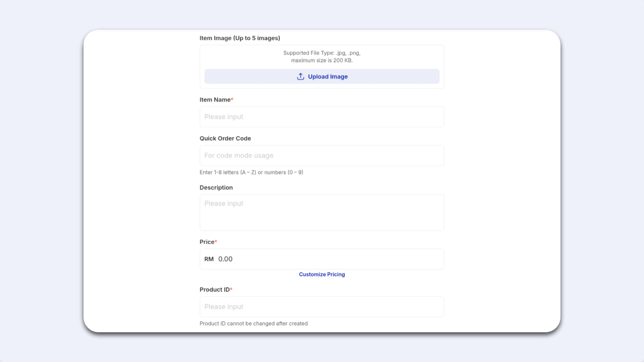Viewport: 644px width, 362px height.
Task: Click the red asterisk beside Item Name
Action: 232,99
